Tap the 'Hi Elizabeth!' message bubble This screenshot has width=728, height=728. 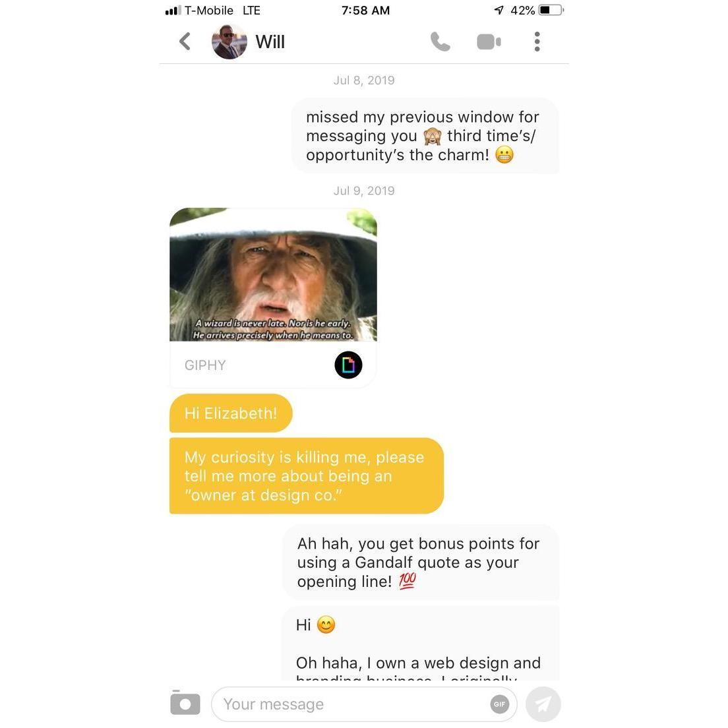point(231,413)
